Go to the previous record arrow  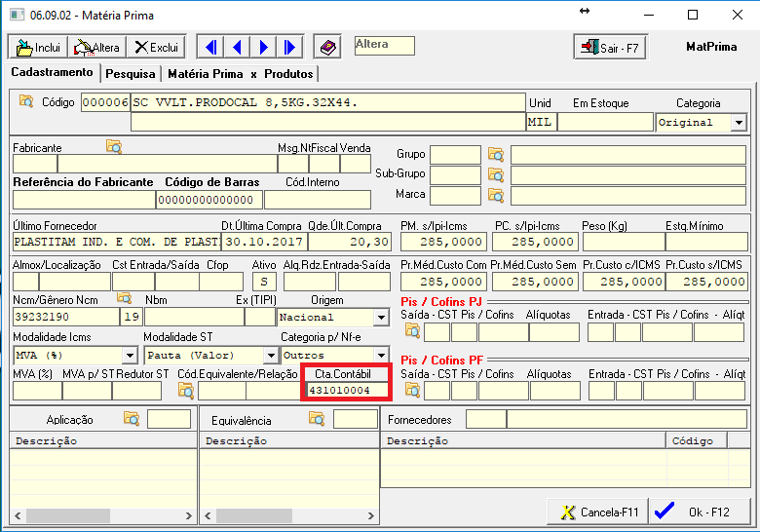[x=237, y=47]
